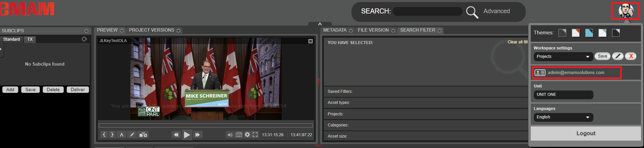Open the SEARCH FILTER dropdown arrow
This screenshot has width=644, height=148.
click(x=440, y=31)
